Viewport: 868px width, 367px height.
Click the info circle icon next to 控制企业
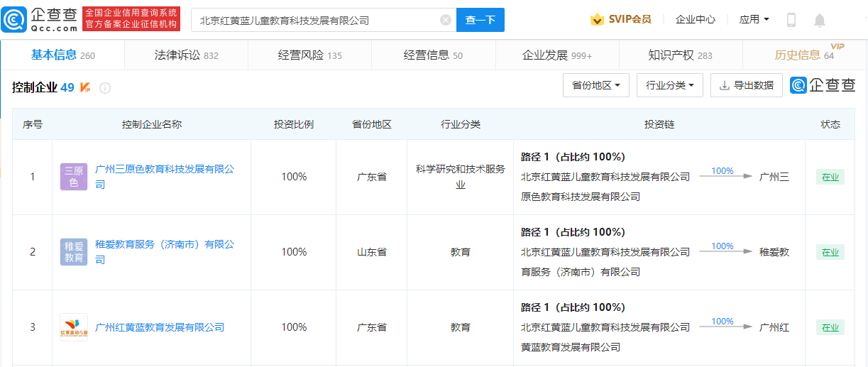click(105, 88)
